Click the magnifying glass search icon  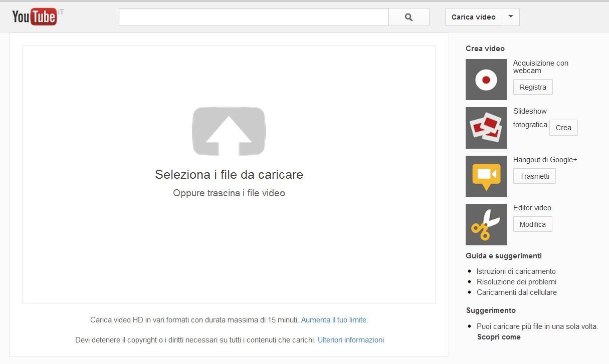[409, 17]
